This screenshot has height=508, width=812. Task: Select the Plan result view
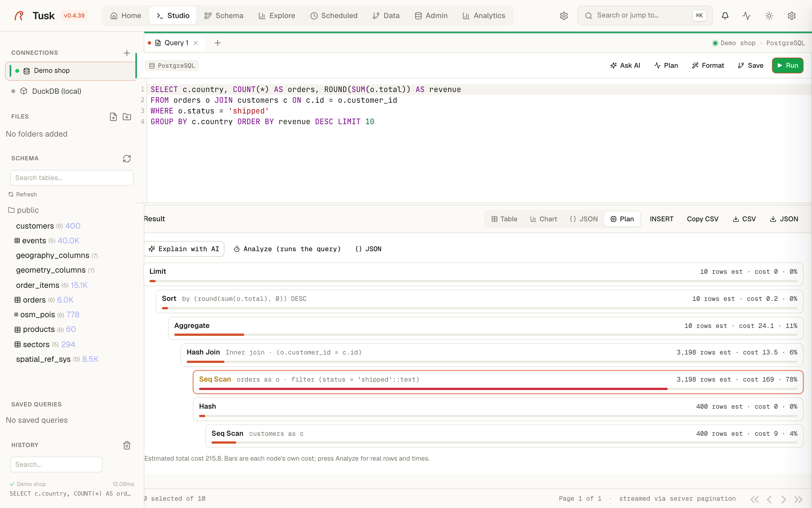click(622, 219)
